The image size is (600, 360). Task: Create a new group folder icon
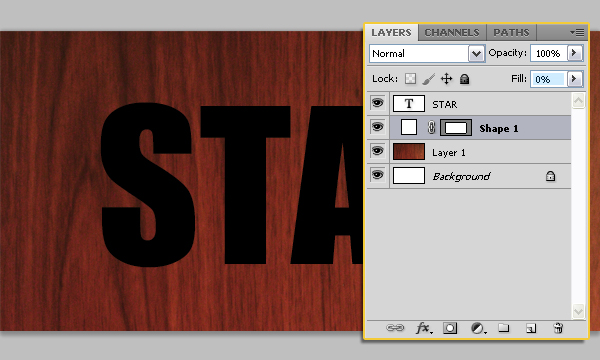pos(504,327)
